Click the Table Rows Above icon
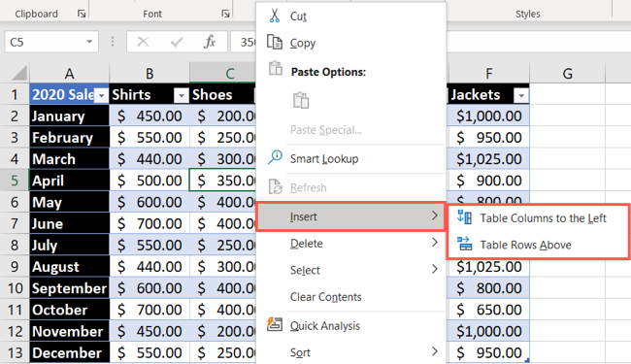This screenshot has height=364, width=631. tap(464, 244)
